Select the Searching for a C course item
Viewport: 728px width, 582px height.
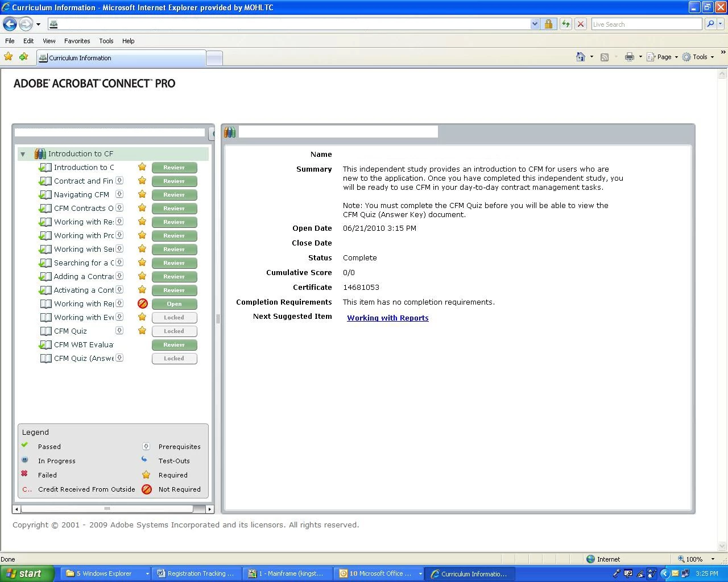84,263
